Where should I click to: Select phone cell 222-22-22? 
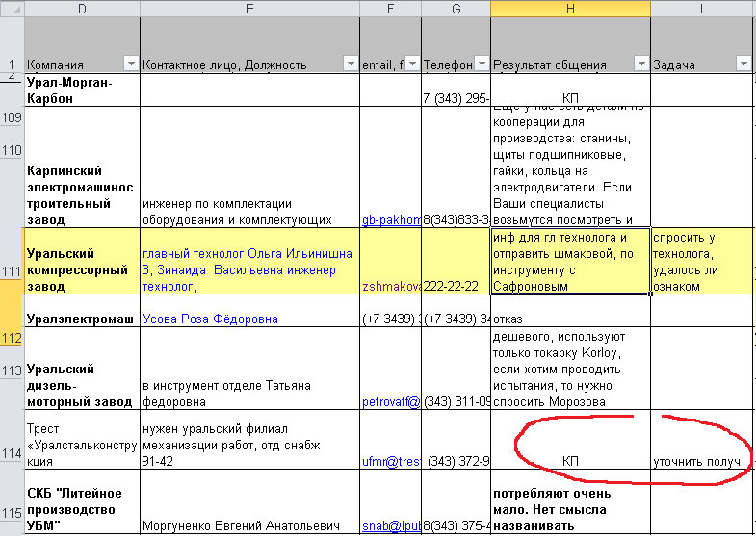[x=456, y=261]
